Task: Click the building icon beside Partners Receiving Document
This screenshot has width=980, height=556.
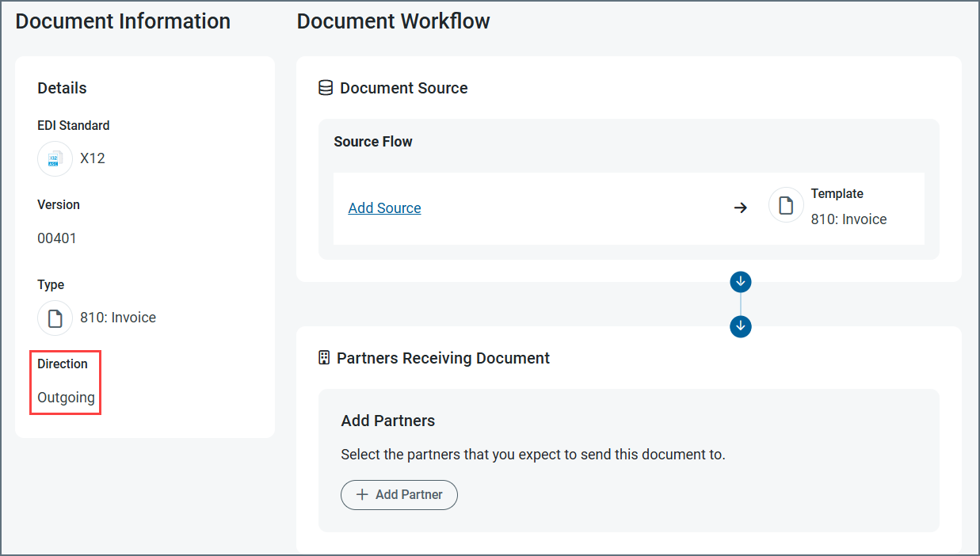Action: coord(323,358)
